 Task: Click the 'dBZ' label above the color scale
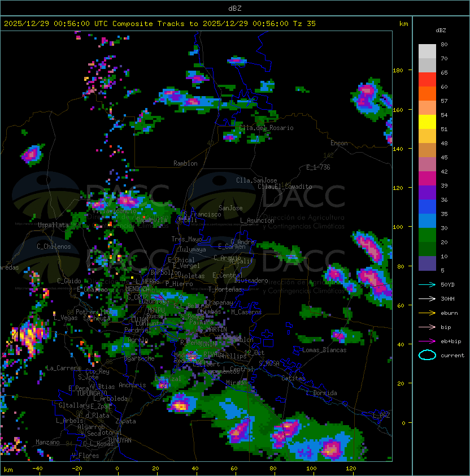point(441,31)
